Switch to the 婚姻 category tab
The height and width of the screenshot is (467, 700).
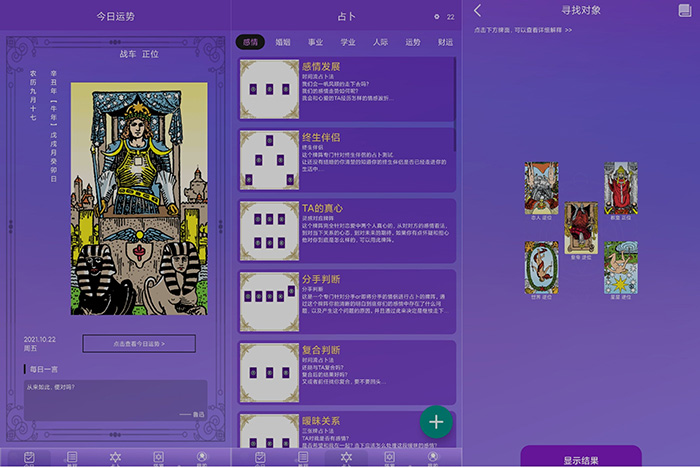[282, 42]
